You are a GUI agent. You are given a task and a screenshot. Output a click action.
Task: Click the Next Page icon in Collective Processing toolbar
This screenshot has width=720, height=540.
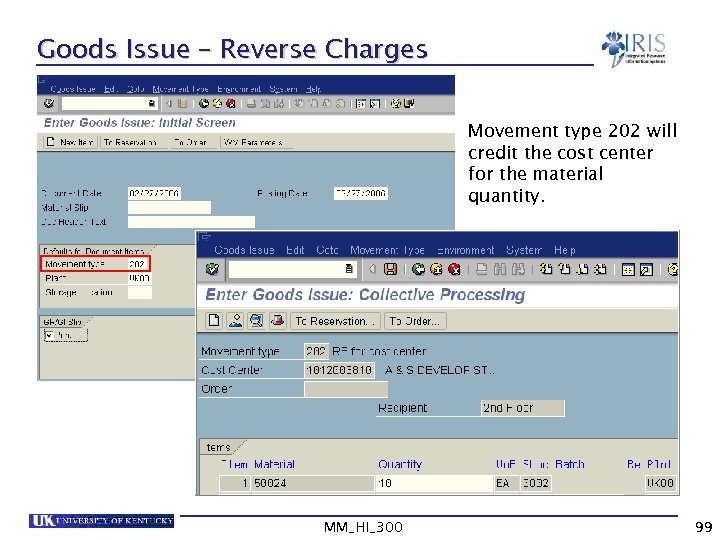[582, 269]
